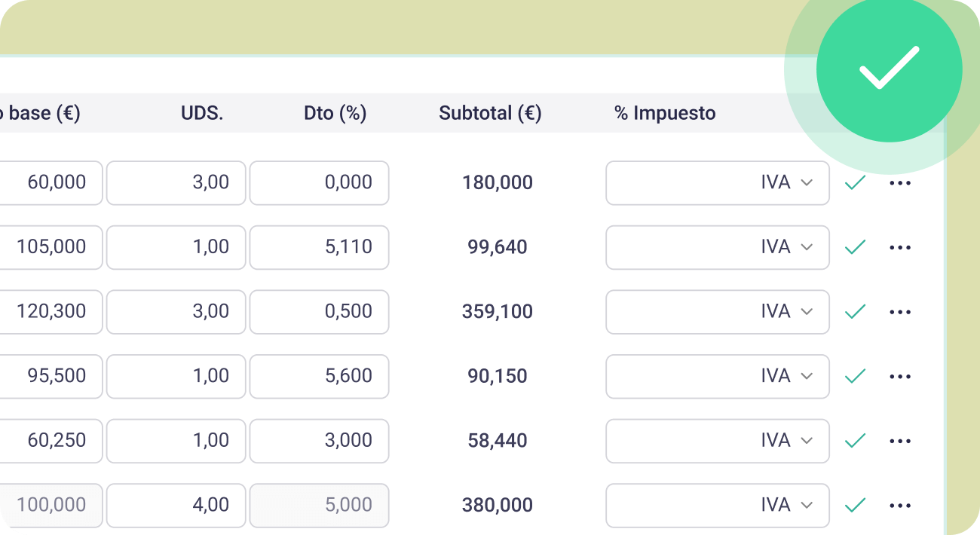Viewport: 980px width, 535px height.
Task: Click the green confirmation checkmark on the 180,000 row
Action: coord(855,182)
